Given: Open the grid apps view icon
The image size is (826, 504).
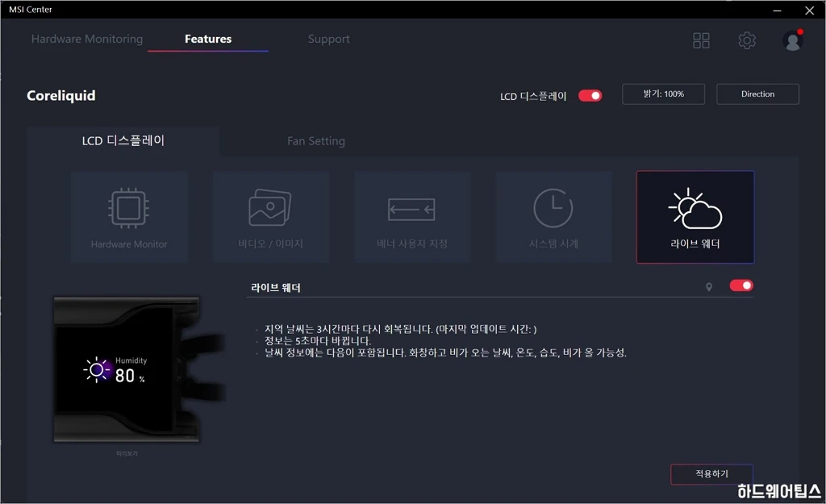Looking at the screenshot, I should pyautogui.click(x=701, y=40).
